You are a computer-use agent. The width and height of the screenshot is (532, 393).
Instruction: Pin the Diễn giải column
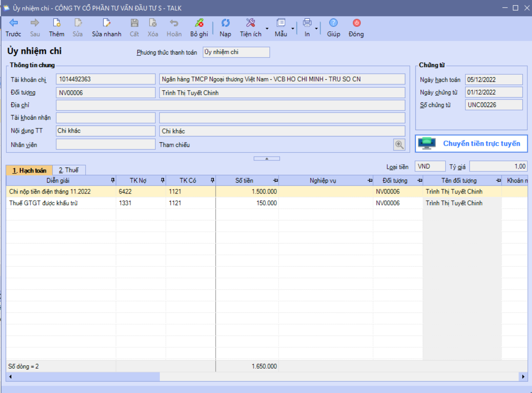112,181
